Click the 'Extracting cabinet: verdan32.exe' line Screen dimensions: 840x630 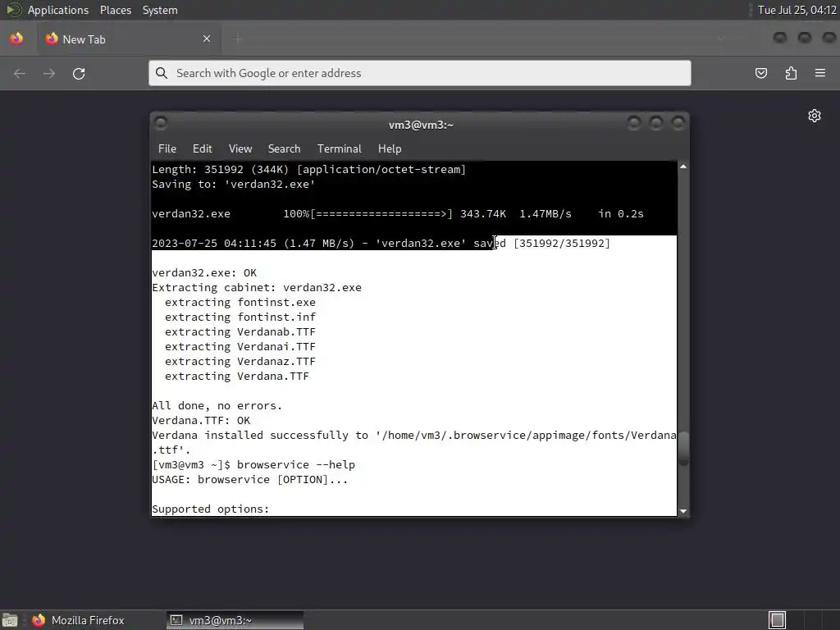[x=257, y=288]
